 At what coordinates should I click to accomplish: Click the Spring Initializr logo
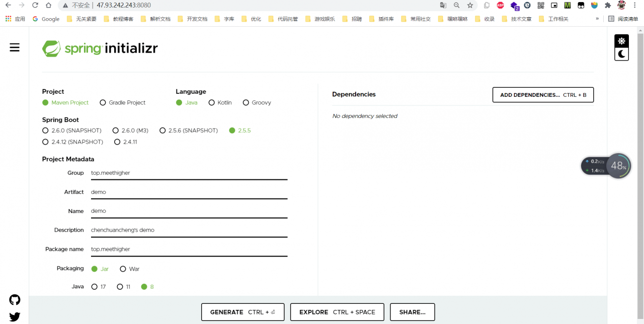coord(100,48)
